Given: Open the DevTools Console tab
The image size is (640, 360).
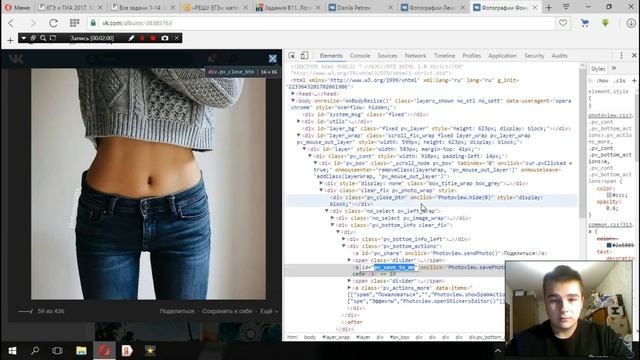Looking at the screenshot, I should pyautogui.click(x=360, y=56).
